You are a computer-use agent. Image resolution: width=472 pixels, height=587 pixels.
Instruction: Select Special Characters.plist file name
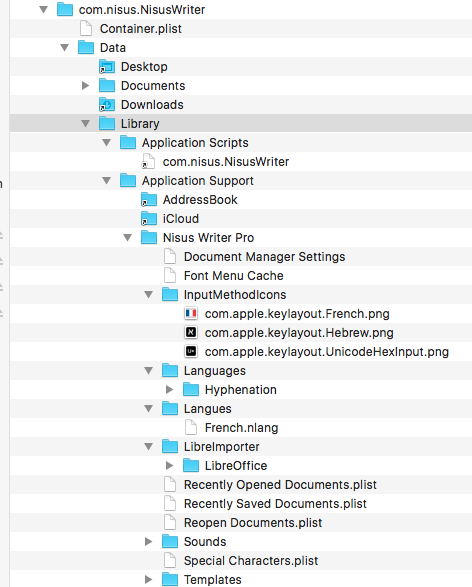point(251,561)
